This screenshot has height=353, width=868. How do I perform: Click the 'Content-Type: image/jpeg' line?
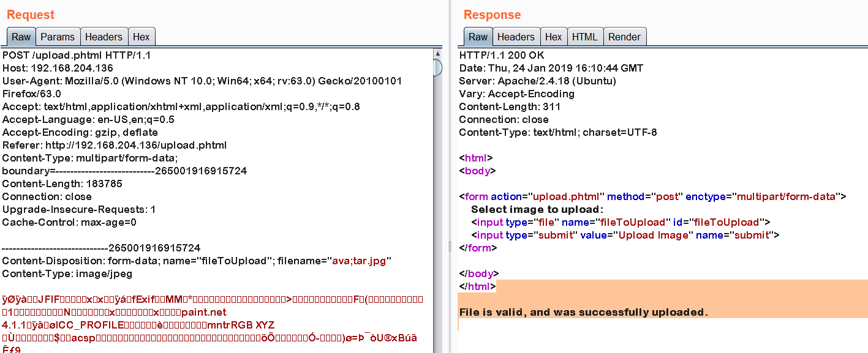67,273
